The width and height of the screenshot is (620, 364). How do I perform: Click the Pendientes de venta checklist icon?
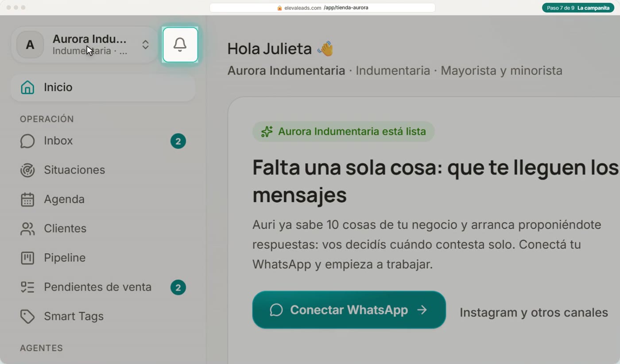[27, 287]
